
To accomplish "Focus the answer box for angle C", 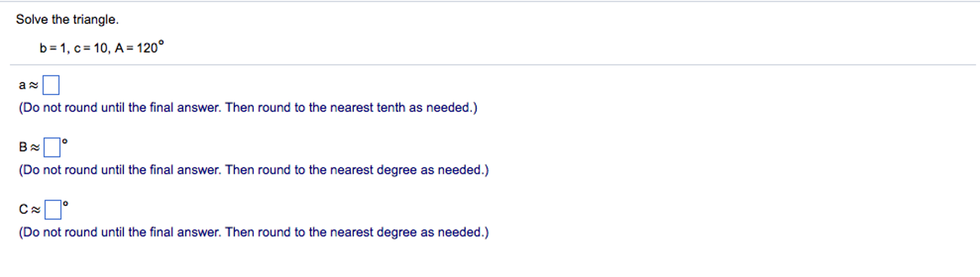I will [x=53, y=210].
